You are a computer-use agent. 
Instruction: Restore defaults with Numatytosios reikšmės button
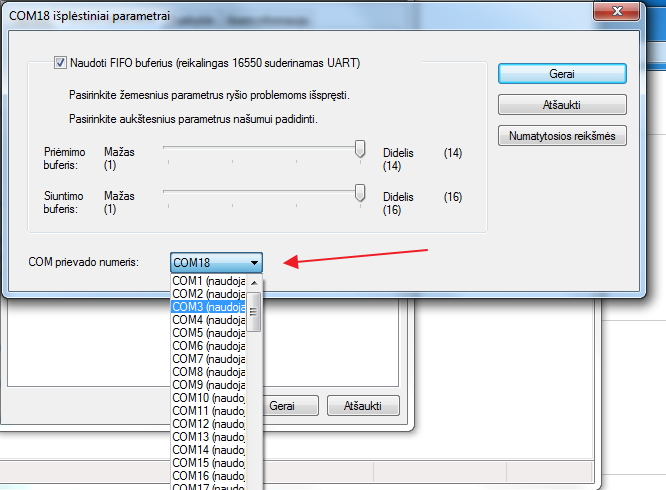(x=562, y=136)
